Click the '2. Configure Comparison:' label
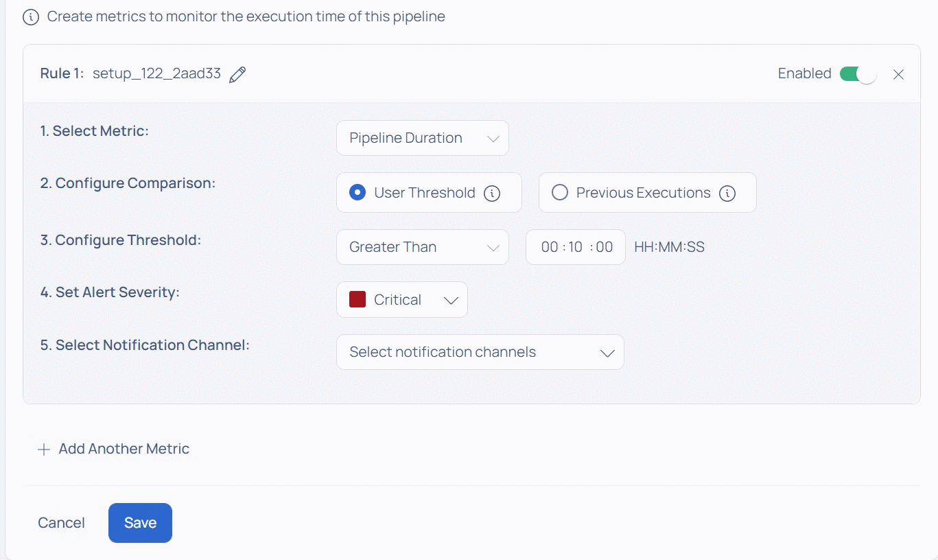 click(x=128, y=183)
